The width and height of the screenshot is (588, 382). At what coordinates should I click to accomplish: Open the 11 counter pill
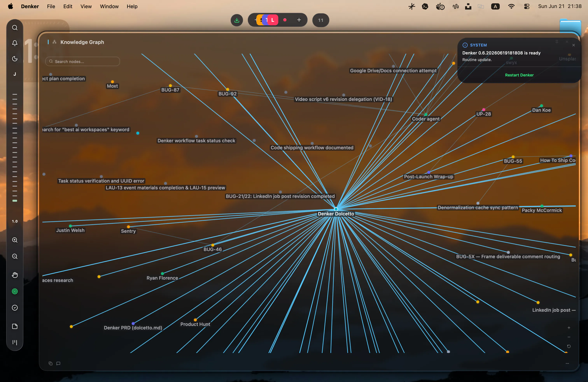(321, 20)
